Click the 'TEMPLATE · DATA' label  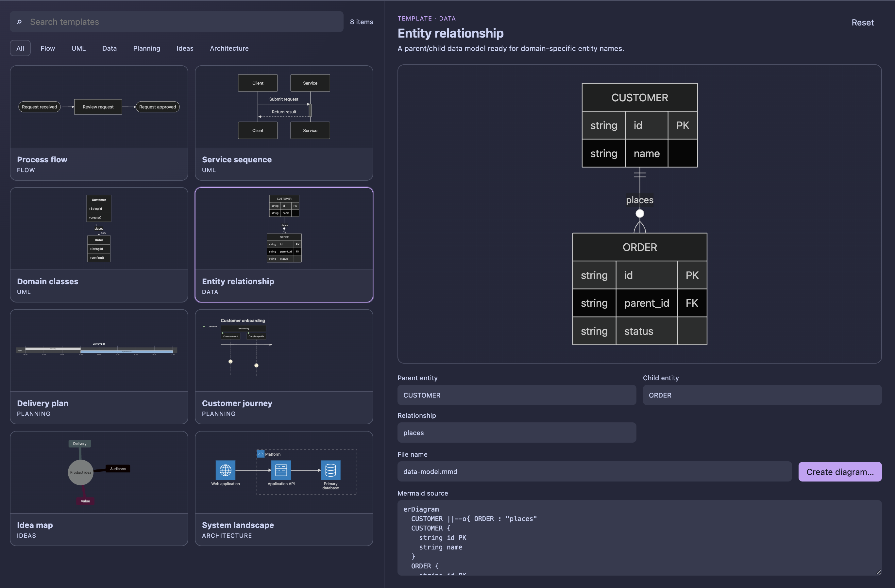(x=427, y=18)
